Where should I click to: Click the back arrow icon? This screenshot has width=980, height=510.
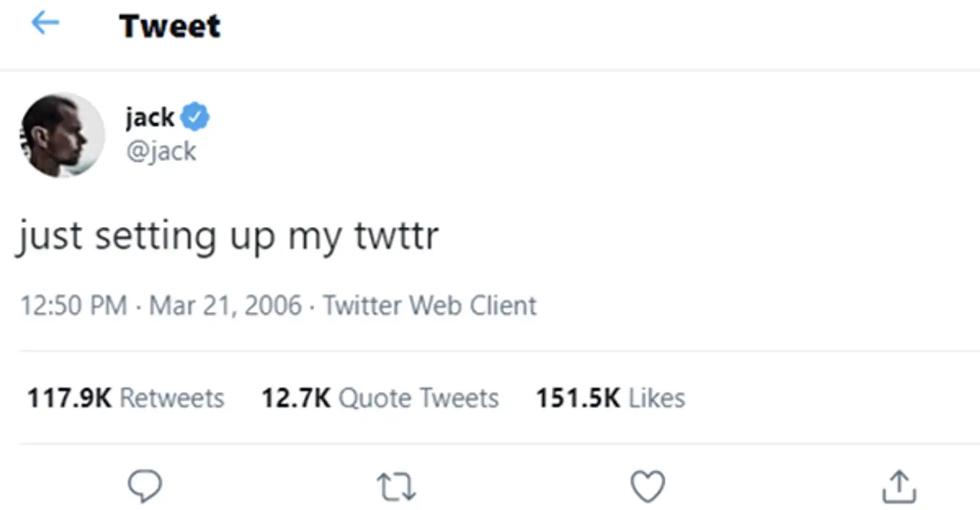[44, 23]
